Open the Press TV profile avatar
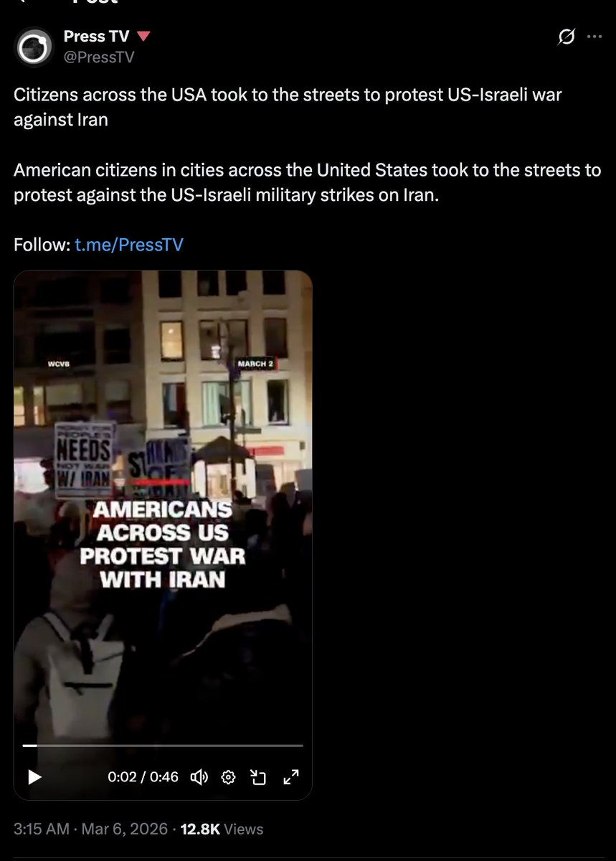616x861 pixels. coord(34,47)
